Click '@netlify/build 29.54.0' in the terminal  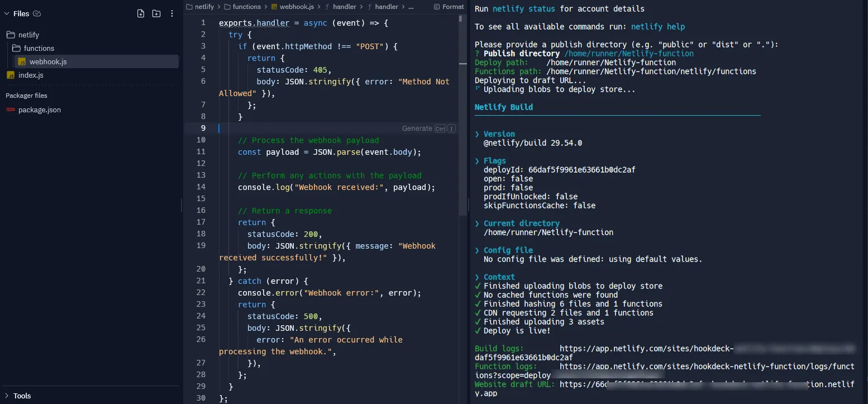tap(533, 143)
